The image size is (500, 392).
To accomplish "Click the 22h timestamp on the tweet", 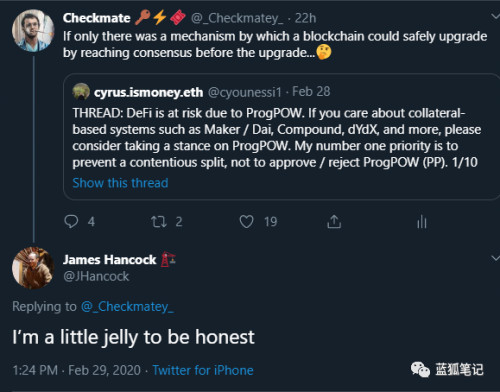I will click(305, 18).
